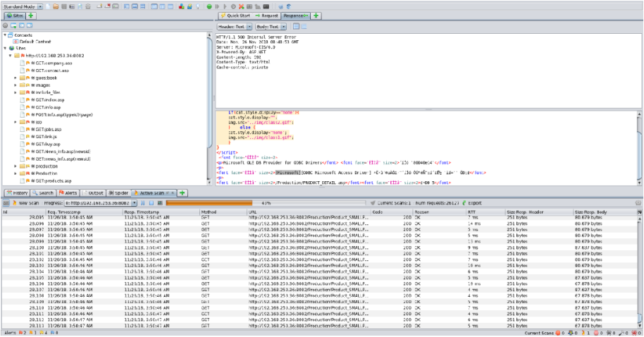Open the Quick Start tab
Viewport: 644px width, 337px height.
coord(235,15)
